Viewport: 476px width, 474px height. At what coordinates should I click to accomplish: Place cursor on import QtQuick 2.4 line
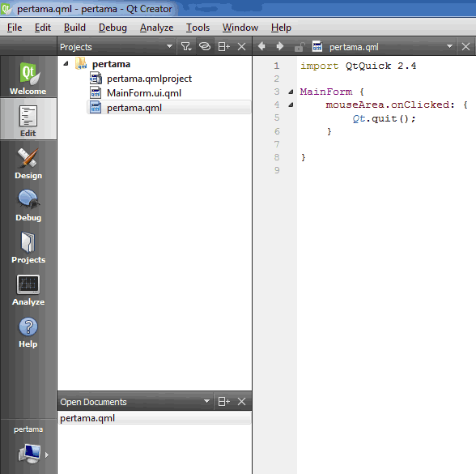[x=358, y=66]
